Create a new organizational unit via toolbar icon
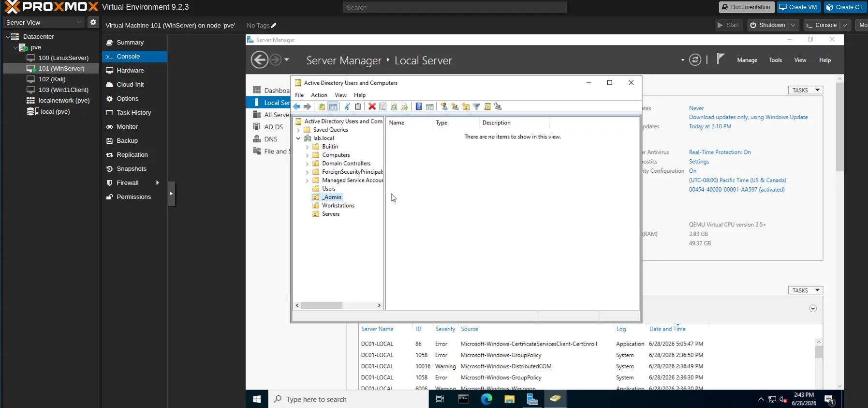868x408 pixels. coord(466,106)
